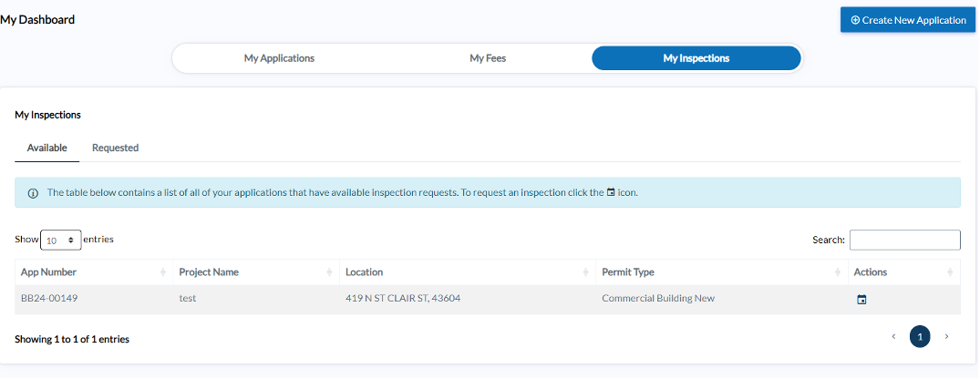Sort by Actions column arrows

pos(950,272)
